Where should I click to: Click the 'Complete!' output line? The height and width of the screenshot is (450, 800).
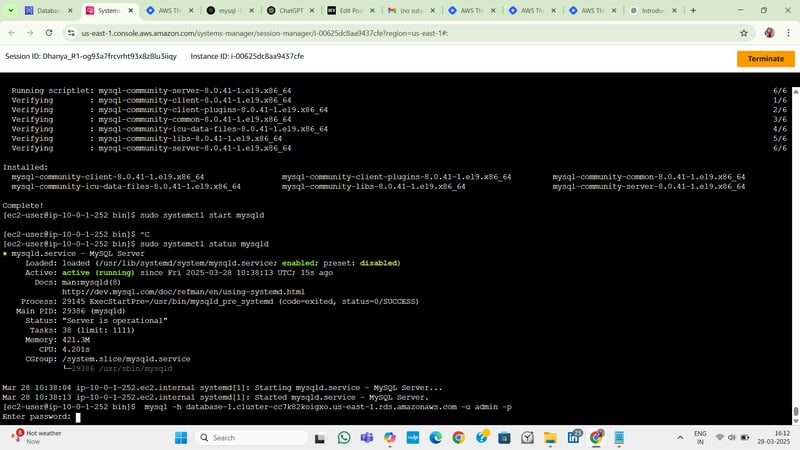[23, 206]
